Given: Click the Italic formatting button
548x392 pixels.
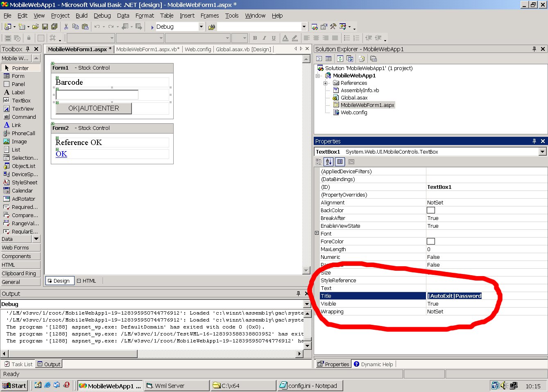Looking at the screenshot, I should [264, 38].
